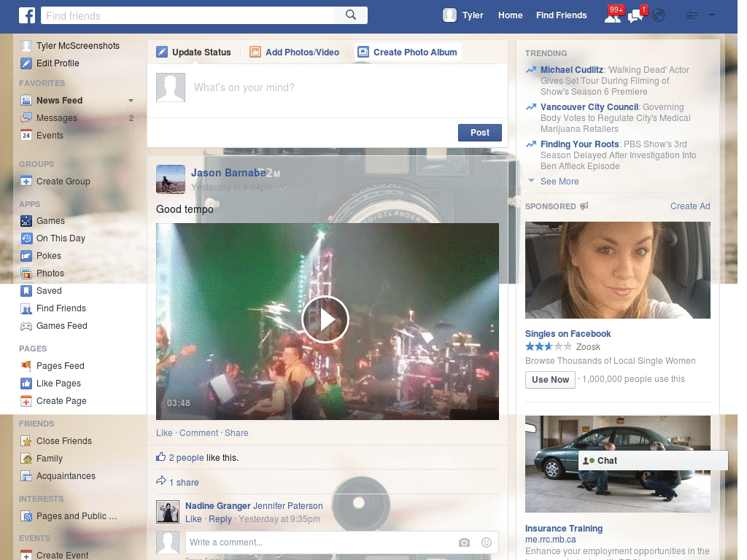Select the Update Status tab
Image resolution: width=747 pixels, height=560 pixels.
tap(194, 52)
